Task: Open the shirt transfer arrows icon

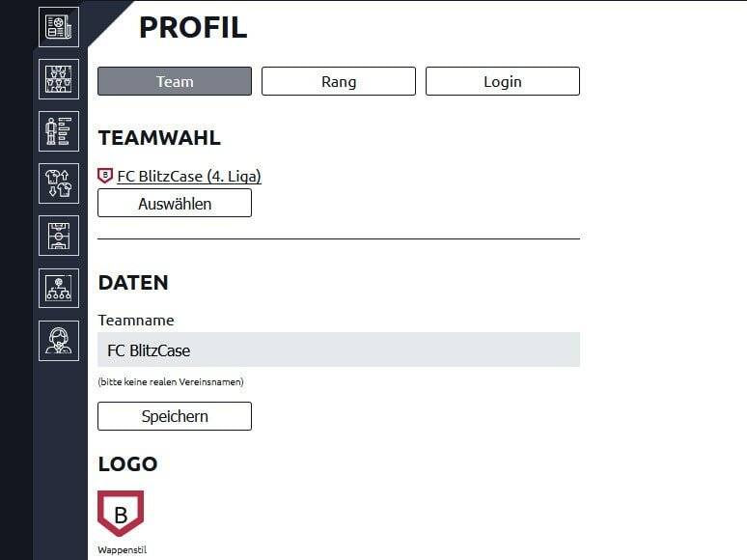Action: [x=59, y=183]
